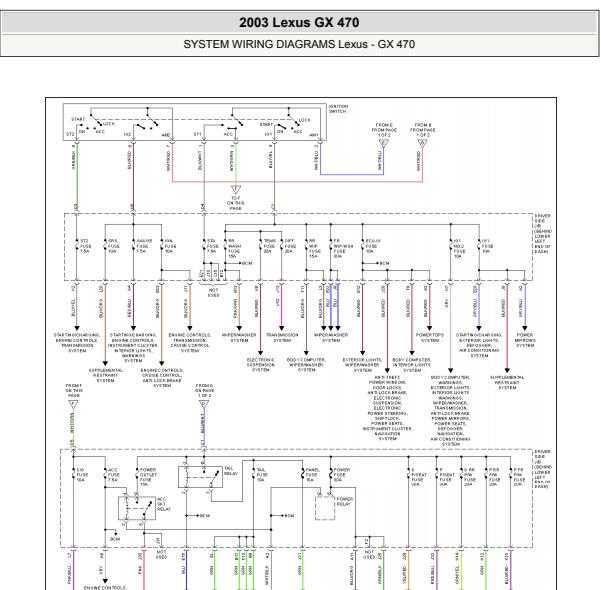Click the TRANSMISSION SYSTEM destination text

(x=282, y=338)
